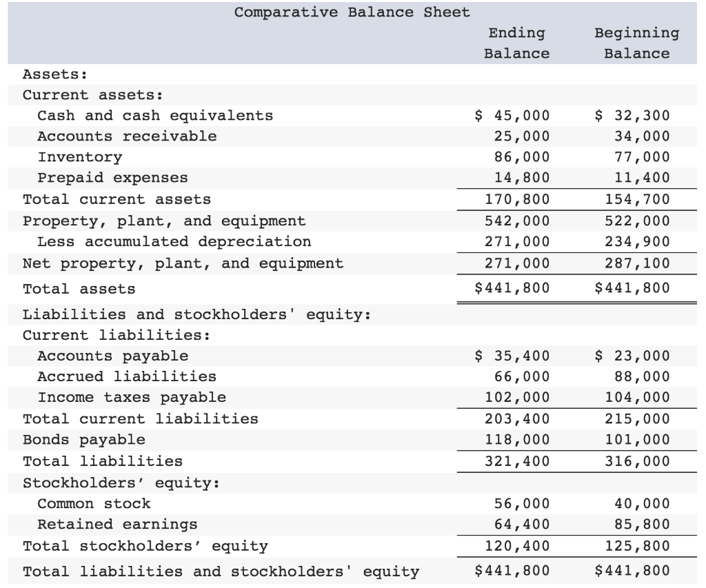This screenshot has height=588, width=706.
Task: Select the 'Cash and cash equivalents' row label
Action: pos(155,116)
